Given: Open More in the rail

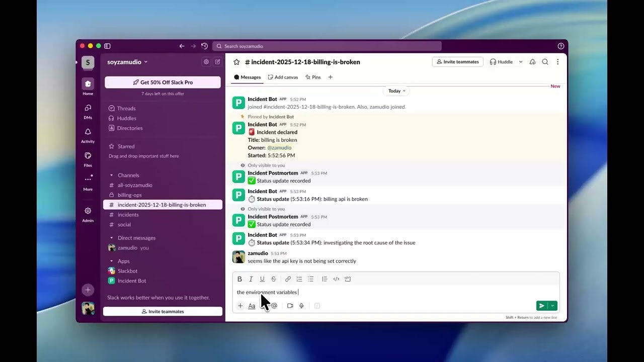Looking at the screenshot, I should pyautogui.click(x=88, y=183).
